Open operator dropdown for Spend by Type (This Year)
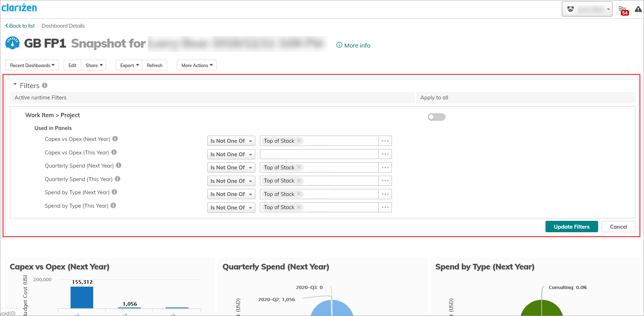The height and width of the screenshot is (316, 644). click(x=231, y=207)
